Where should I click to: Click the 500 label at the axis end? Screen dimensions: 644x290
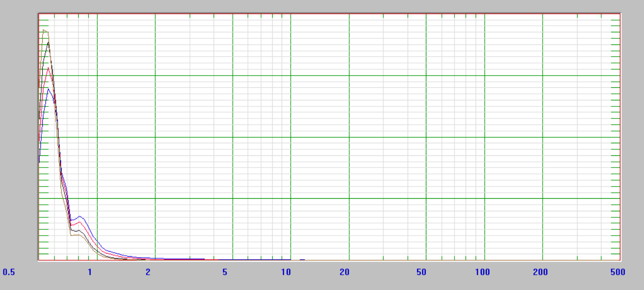617,272
